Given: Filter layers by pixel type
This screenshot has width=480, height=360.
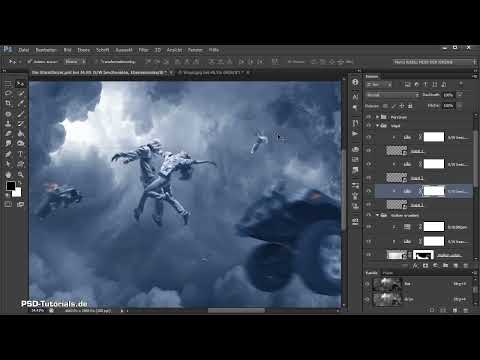Looking at the screenshot, I should click(x=407, y=85).
